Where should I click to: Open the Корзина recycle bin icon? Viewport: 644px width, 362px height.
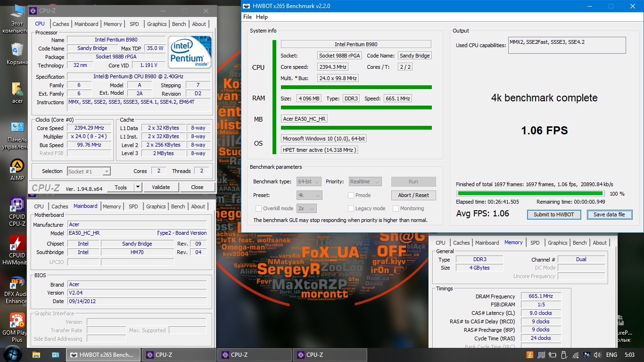click(x=17, y=54)
